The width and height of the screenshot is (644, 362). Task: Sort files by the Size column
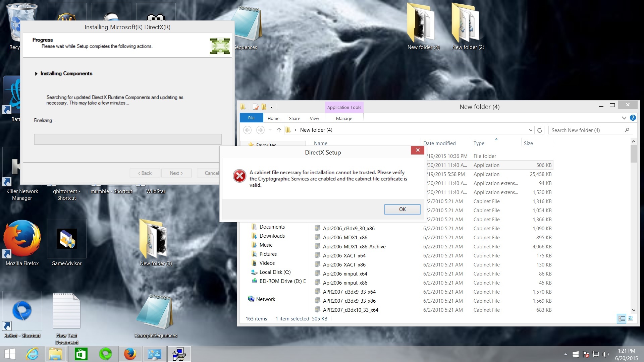(x=528, y=143)
